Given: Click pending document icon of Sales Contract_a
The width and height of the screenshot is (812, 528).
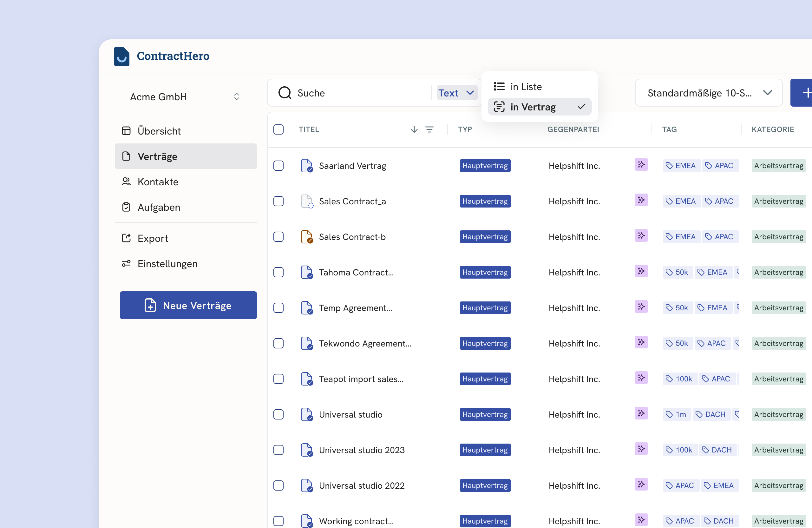Looking at the screenshot, I should (x=306, y=201).
